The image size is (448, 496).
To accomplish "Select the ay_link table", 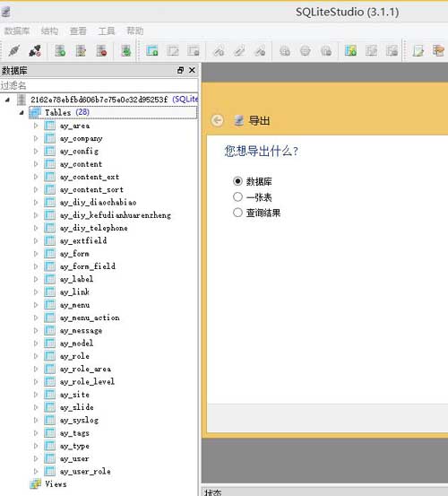I will [74, 292].
